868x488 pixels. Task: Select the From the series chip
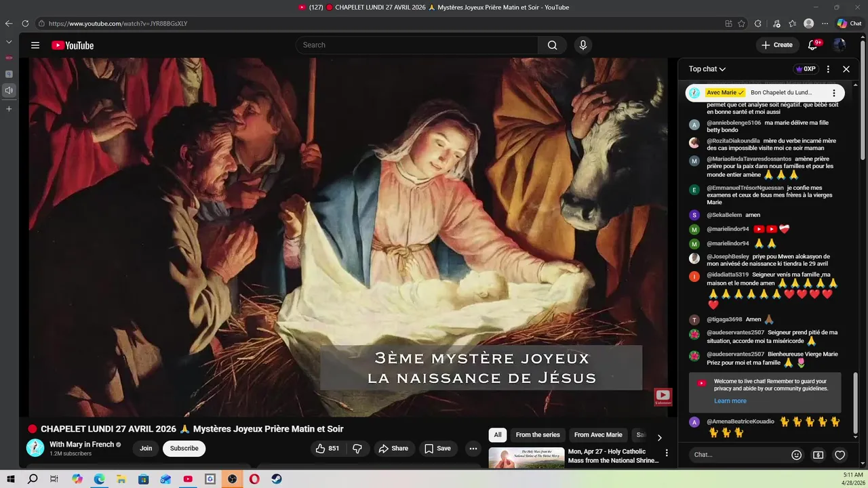coord(538,435)
